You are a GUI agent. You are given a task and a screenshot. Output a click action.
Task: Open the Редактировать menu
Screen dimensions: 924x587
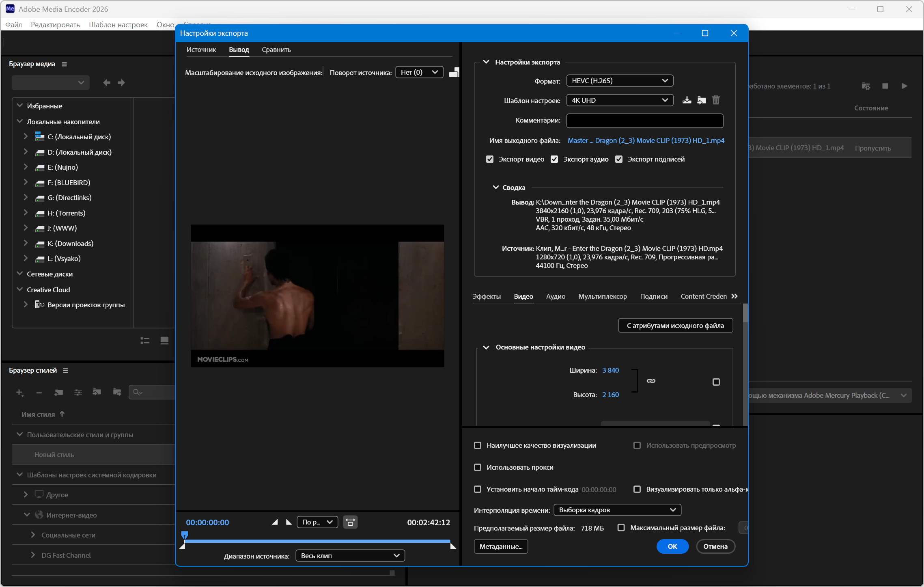click(x=55, y=25)
